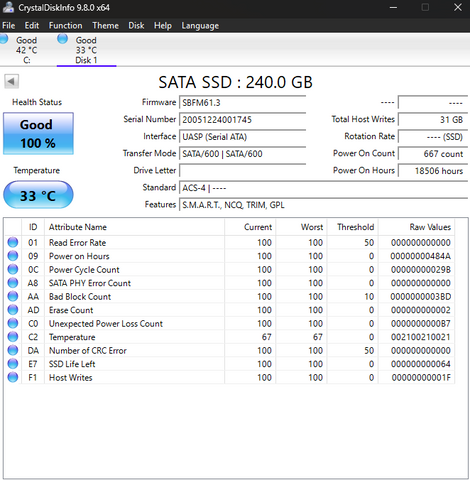Click the Attribute Name column header
This screenshot has height=480, width=470.
[134, 227]
